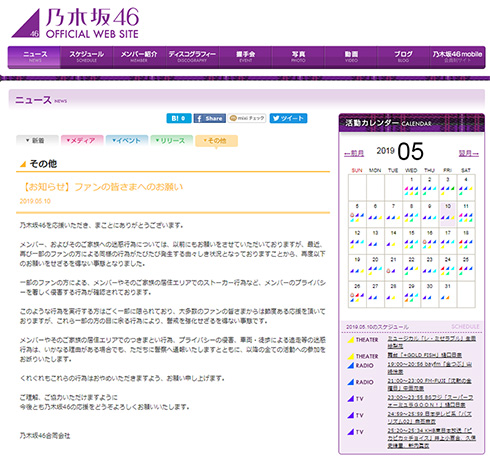Open the 19:00 bayfm radio schedule link

click(x=429, y=368)
